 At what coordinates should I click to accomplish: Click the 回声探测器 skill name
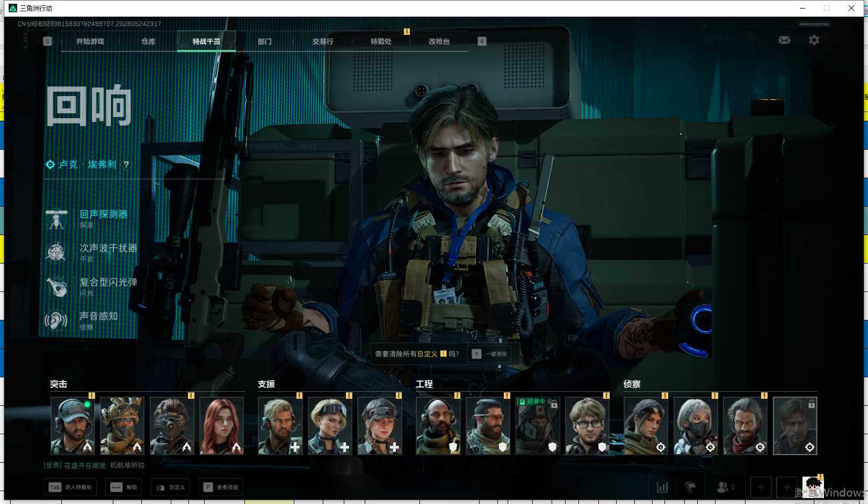click(104, 214)
